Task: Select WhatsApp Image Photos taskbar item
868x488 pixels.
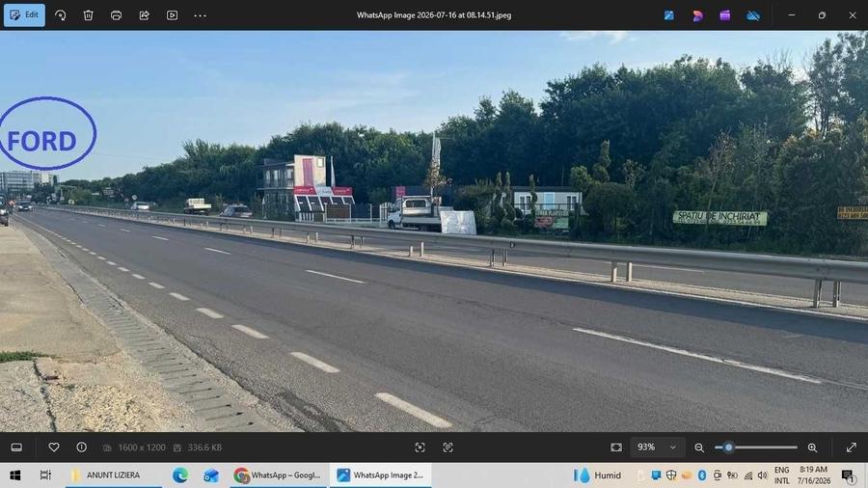Action: pos(381,475)
